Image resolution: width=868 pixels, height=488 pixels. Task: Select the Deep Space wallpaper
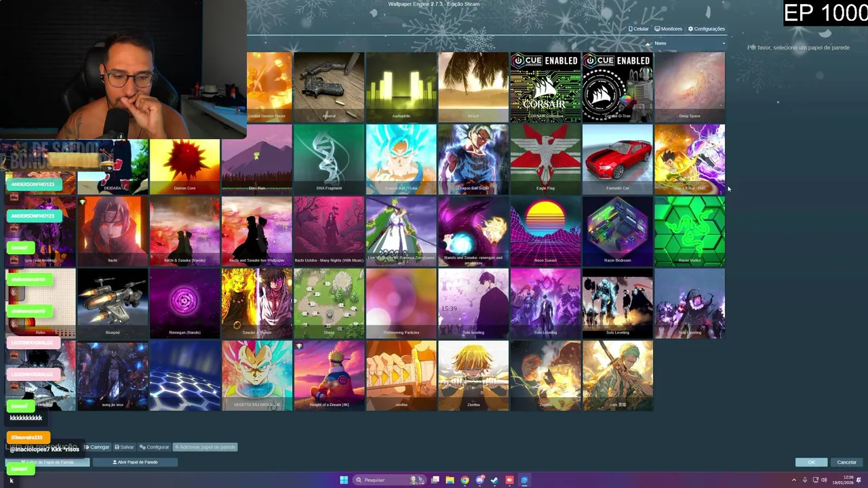[690, 87]
